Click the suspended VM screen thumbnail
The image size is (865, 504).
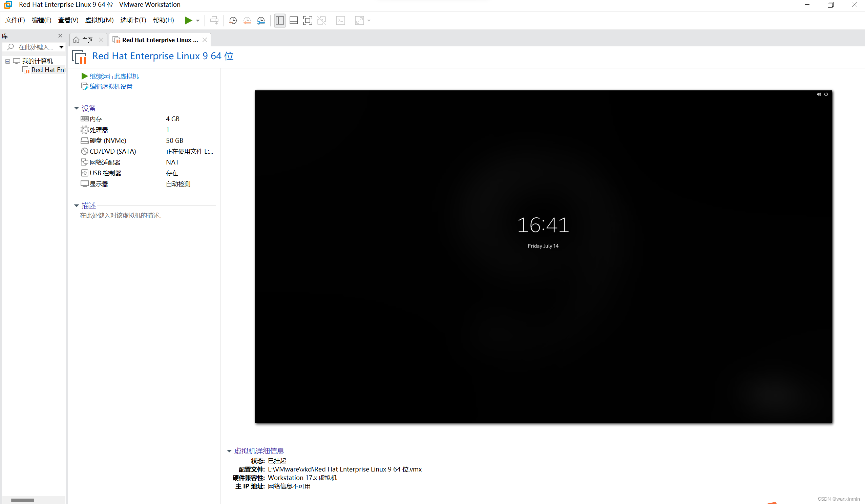tap(543, 257)
